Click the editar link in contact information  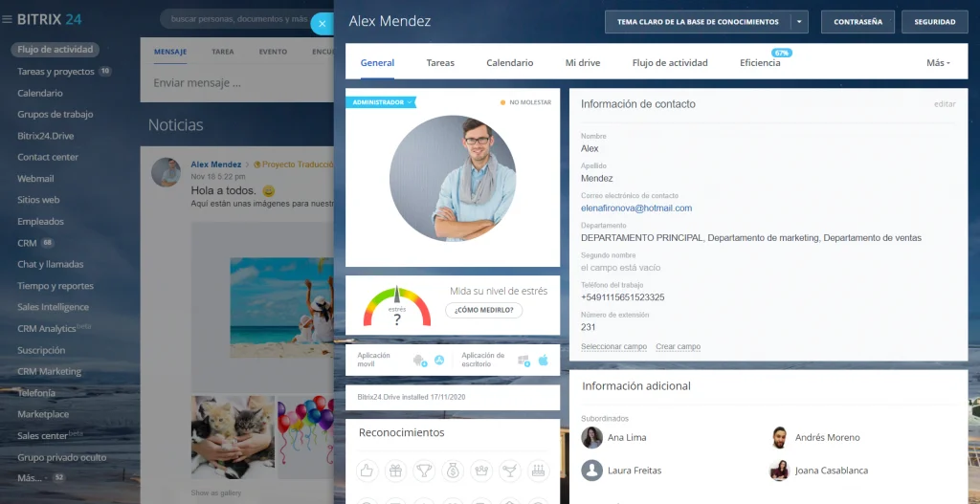[x=945, y=104]
